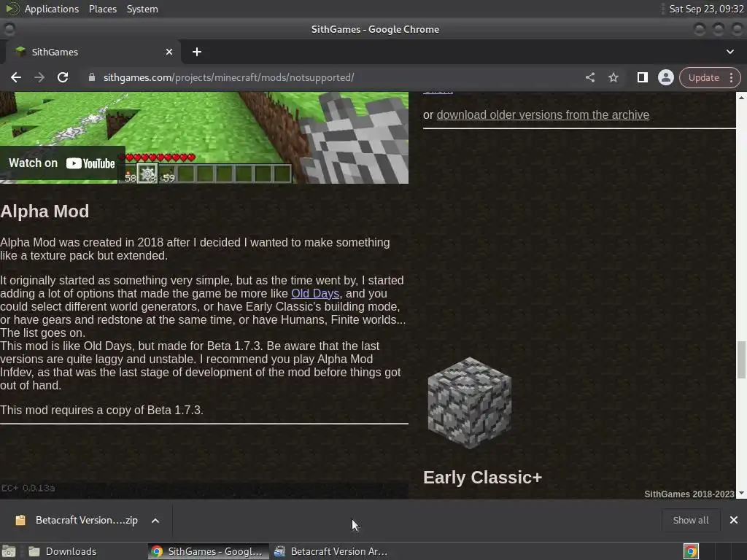Open a new tab with plus icon
Screen dimensions: 747x560
(x=197, y=52)
